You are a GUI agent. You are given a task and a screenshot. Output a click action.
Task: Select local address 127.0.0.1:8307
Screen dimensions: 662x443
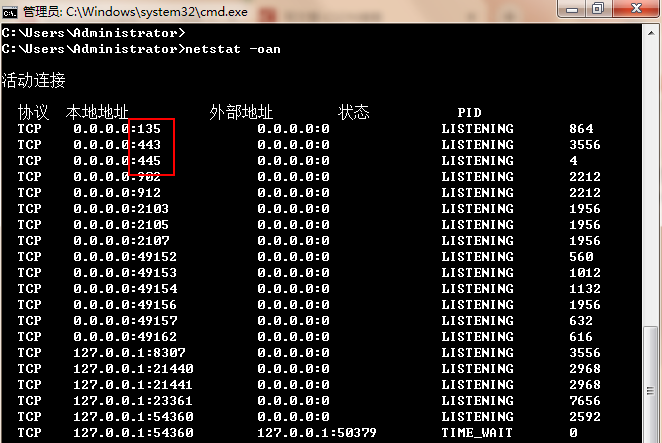(x=129, y=353)
